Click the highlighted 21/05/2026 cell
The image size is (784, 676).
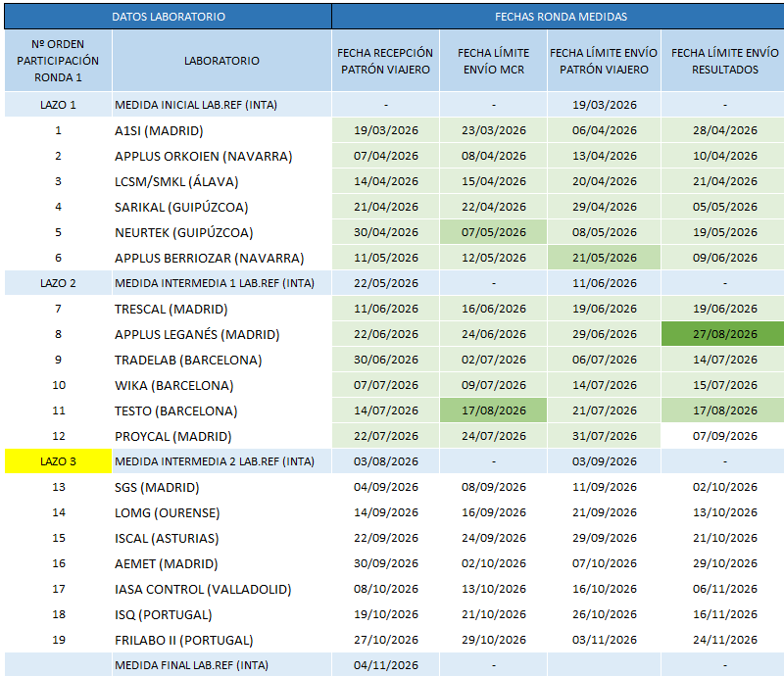(x=604, y=258)
